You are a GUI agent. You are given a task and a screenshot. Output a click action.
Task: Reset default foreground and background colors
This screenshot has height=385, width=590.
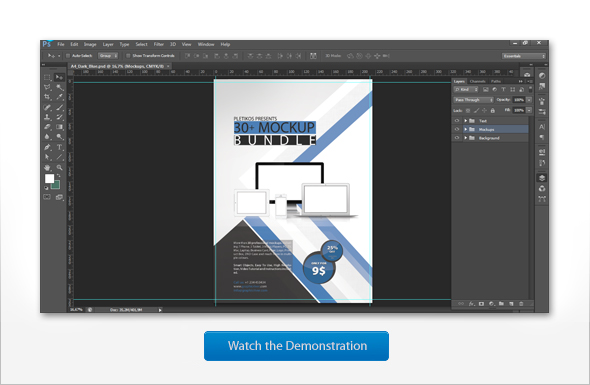pos(46,187)
